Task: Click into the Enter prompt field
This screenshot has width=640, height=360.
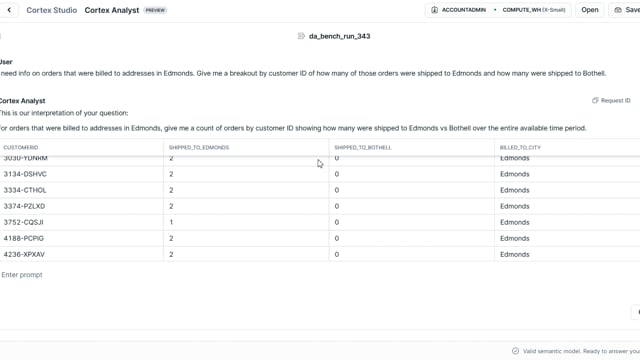Action: 318,275
